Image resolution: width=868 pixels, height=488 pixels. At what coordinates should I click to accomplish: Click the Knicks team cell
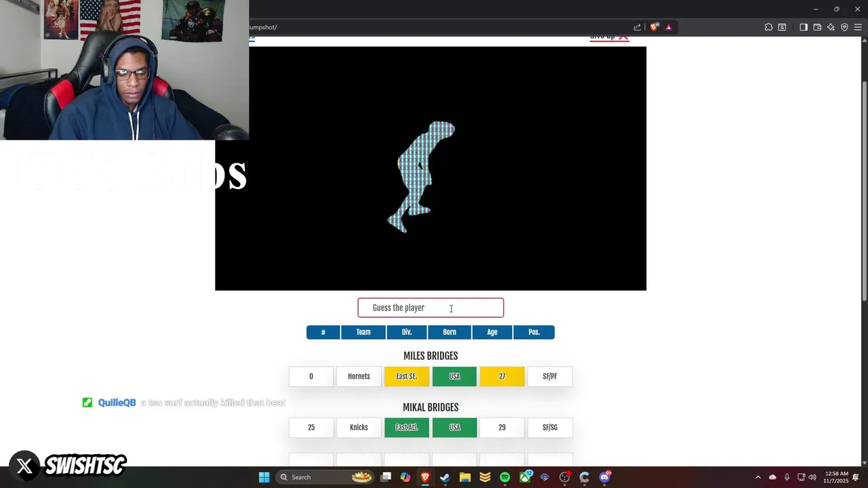(x=359, y=428)
